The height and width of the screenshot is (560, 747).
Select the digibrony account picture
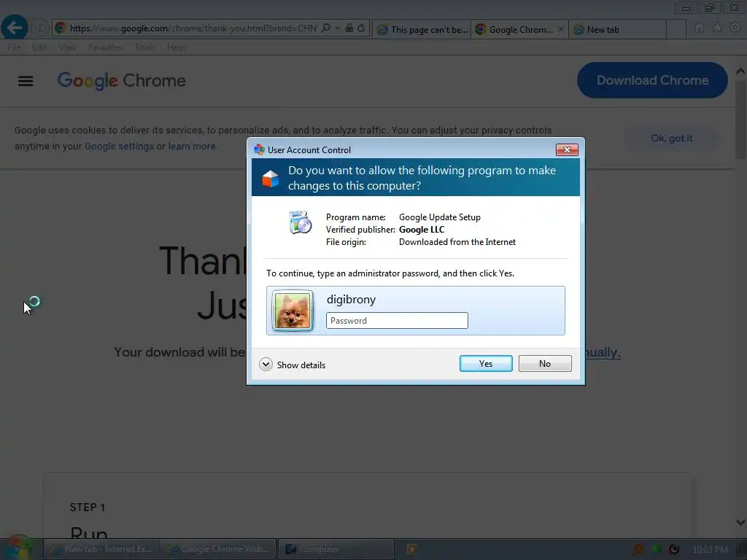click(293, 311)
